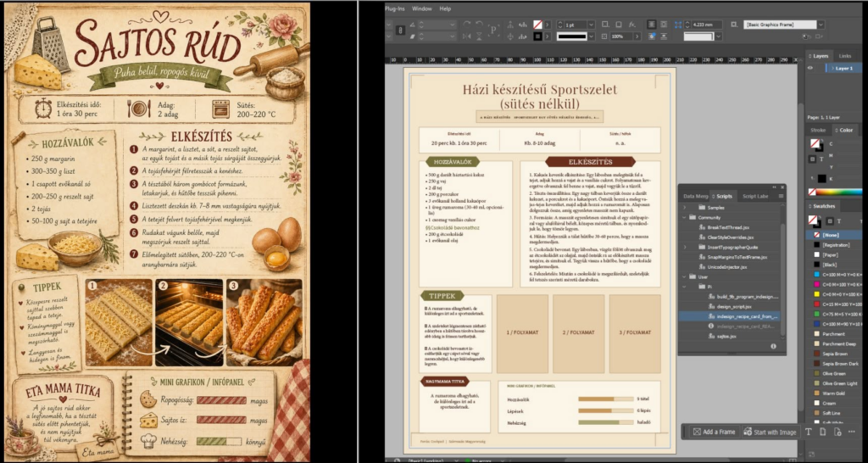Screen dimensions: 868x463
Task: Click the fill color box in control bar
Action: 537,25
